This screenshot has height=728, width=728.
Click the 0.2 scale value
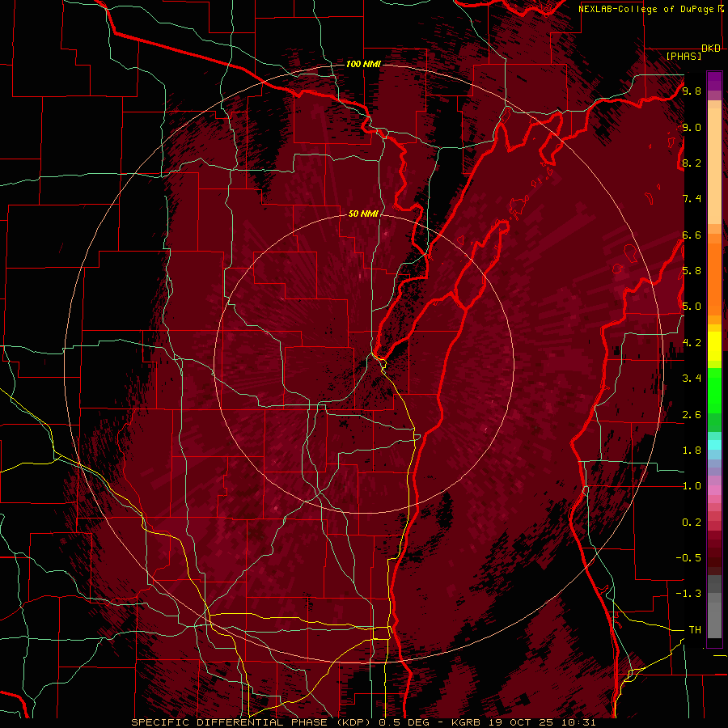[x=692, y=523]
